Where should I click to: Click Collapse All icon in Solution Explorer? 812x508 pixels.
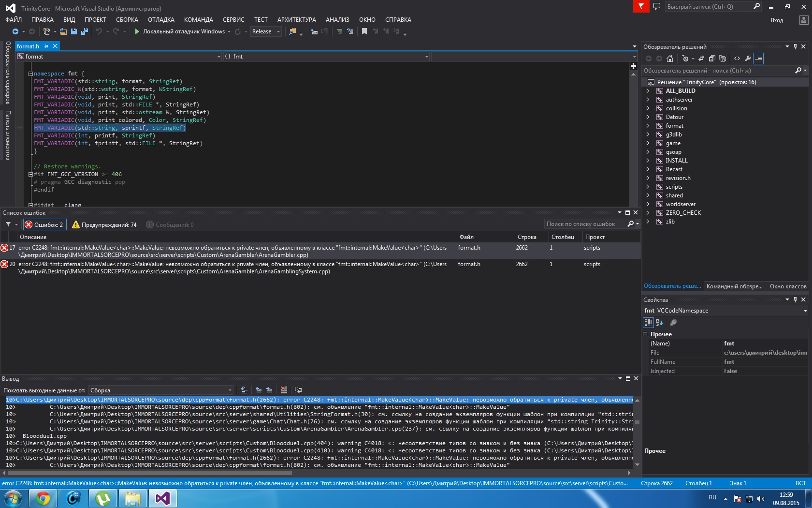point(712,59)
